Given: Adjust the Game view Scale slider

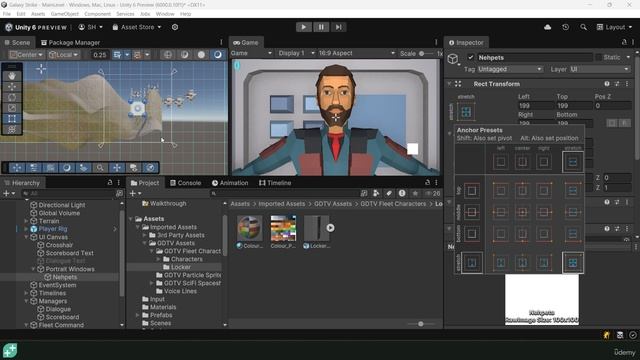Looking at the screenshot, I should [427, 53].
